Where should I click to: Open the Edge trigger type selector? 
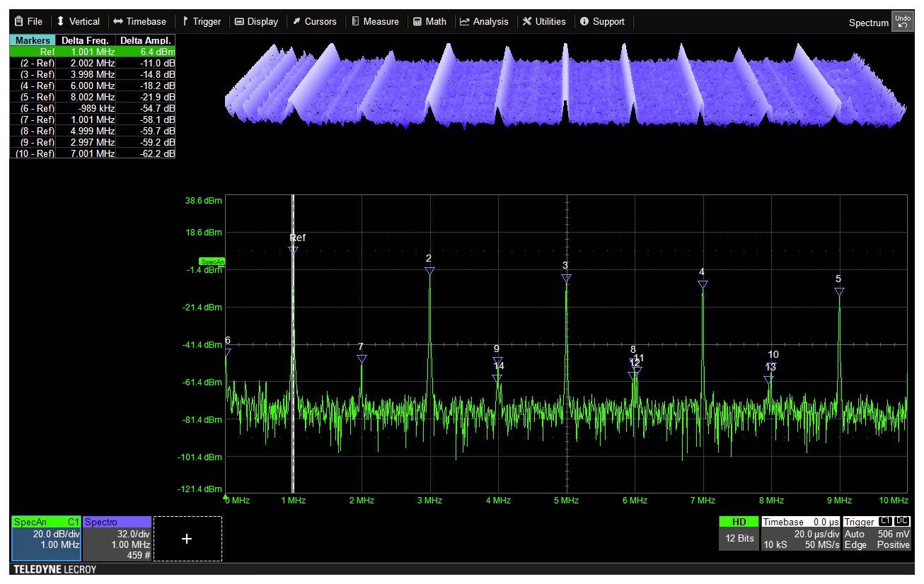[855, 544]
